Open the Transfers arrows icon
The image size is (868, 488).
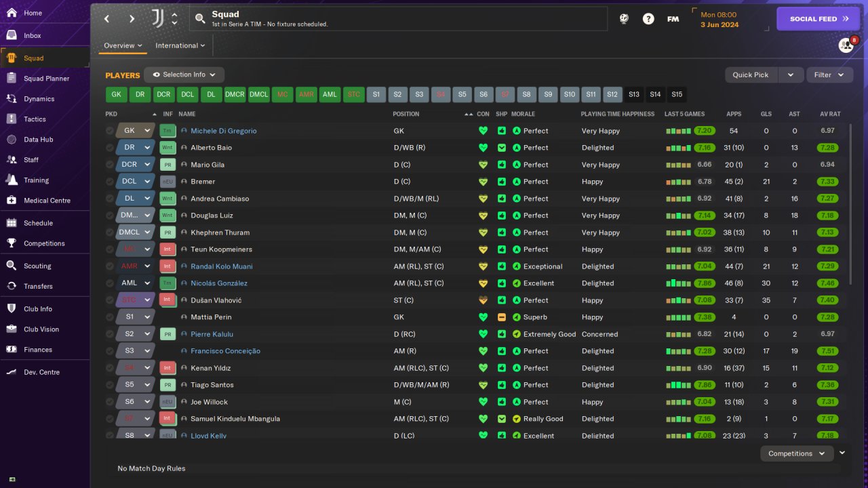[12, 286]
